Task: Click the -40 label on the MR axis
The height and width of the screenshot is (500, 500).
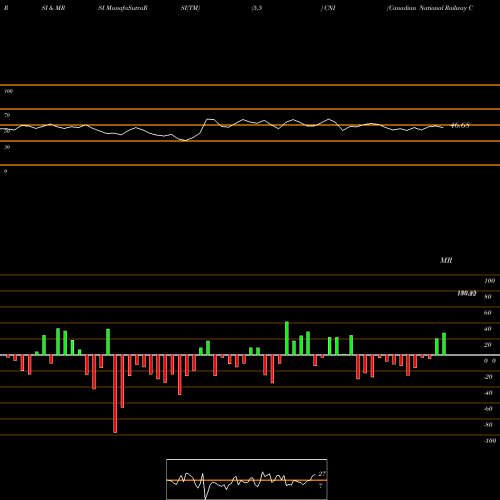Action: pyautogui.click(x=488, y=393)
